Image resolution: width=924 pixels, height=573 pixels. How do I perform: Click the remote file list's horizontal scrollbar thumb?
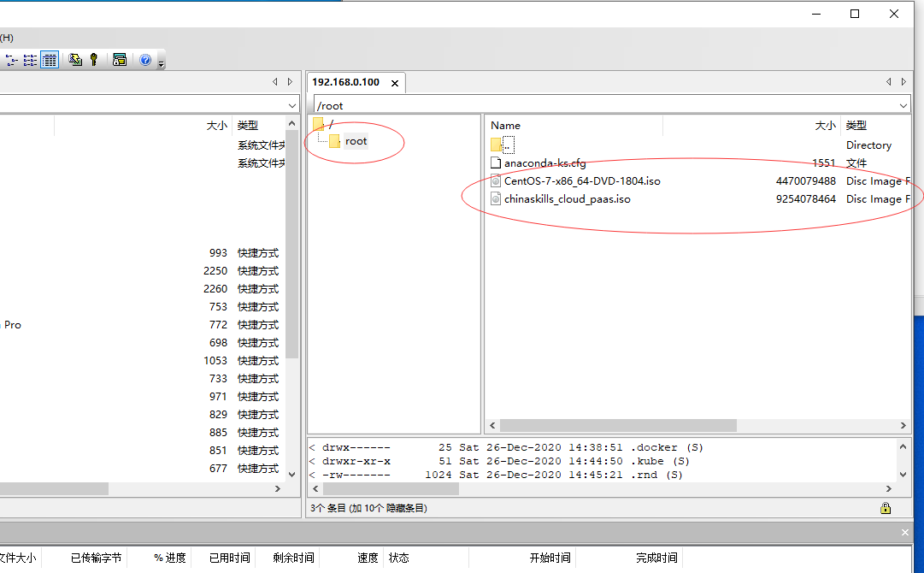click(x=618, y=426)
